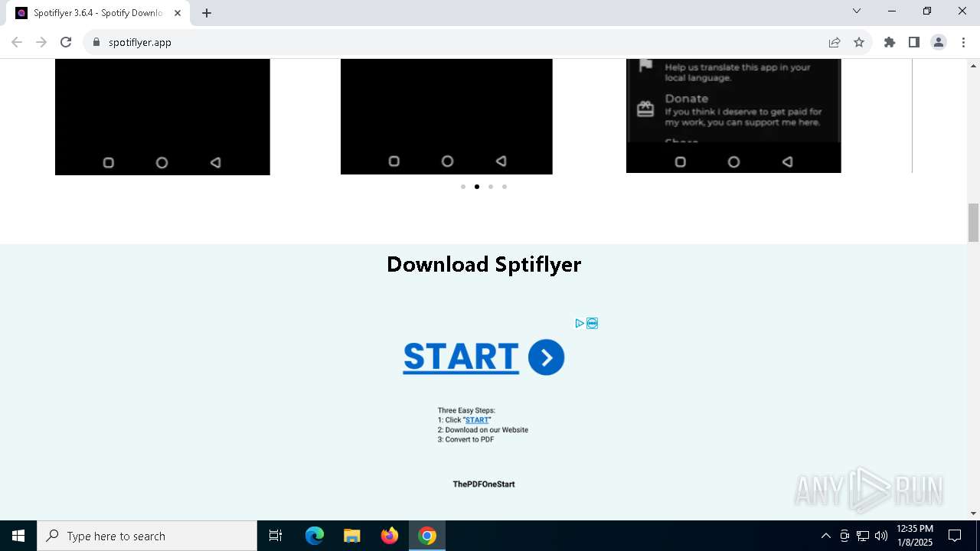Click Download Sptiflyer heading
This screenshot has height=551, width=980.
(484, 265)
